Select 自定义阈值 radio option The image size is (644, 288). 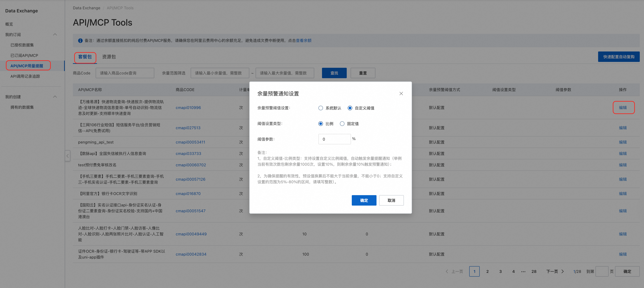[350, 108]
